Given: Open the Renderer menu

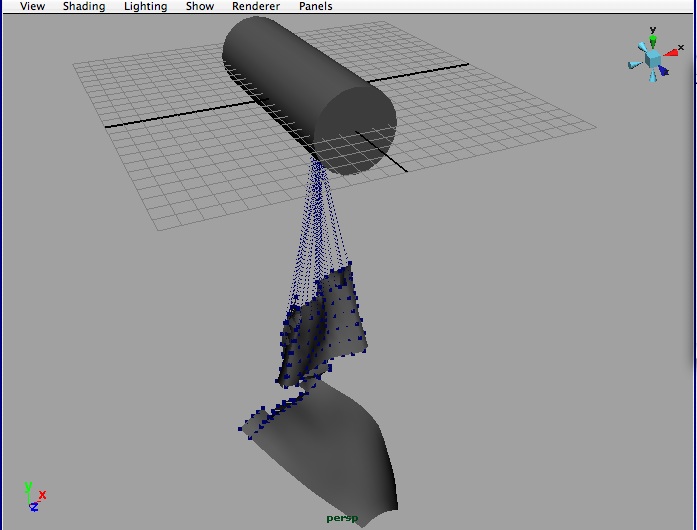Looking at the screenshot, I should coord(256,6).
